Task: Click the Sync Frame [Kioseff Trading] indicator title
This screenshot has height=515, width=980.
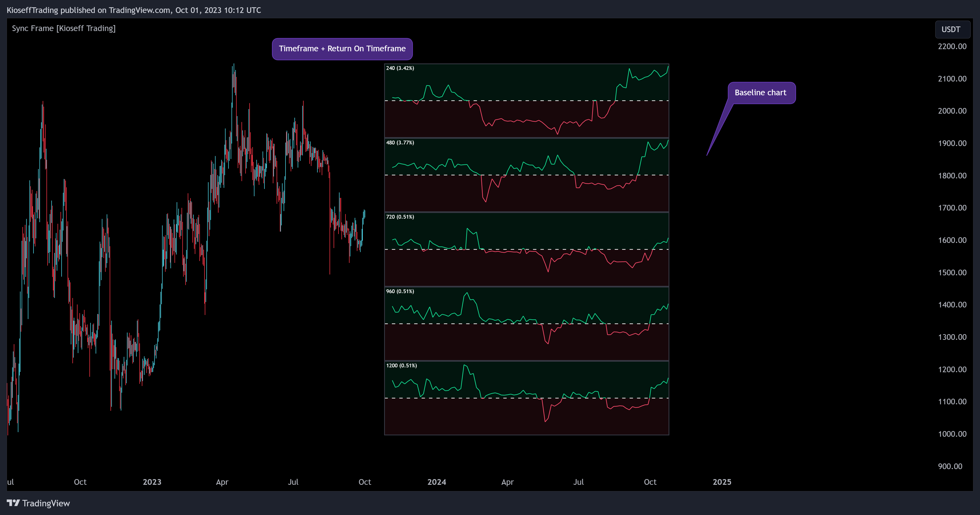Action: pyautogui.click(x=63, y=29)
